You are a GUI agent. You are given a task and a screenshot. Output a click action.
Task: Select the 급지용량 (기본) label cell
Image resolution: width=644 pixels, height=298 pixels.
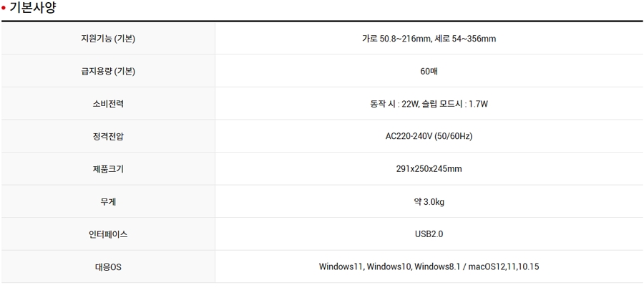108,71
